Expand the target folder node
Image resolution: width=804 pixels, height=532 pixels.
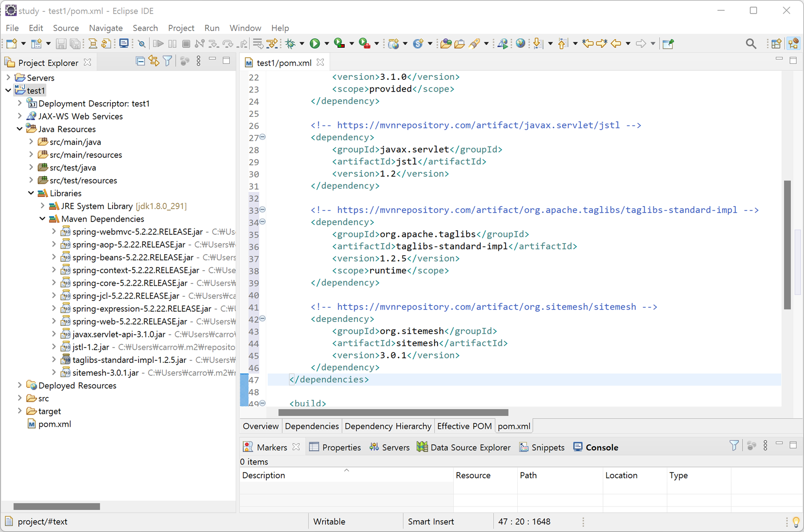pos(20,411)
